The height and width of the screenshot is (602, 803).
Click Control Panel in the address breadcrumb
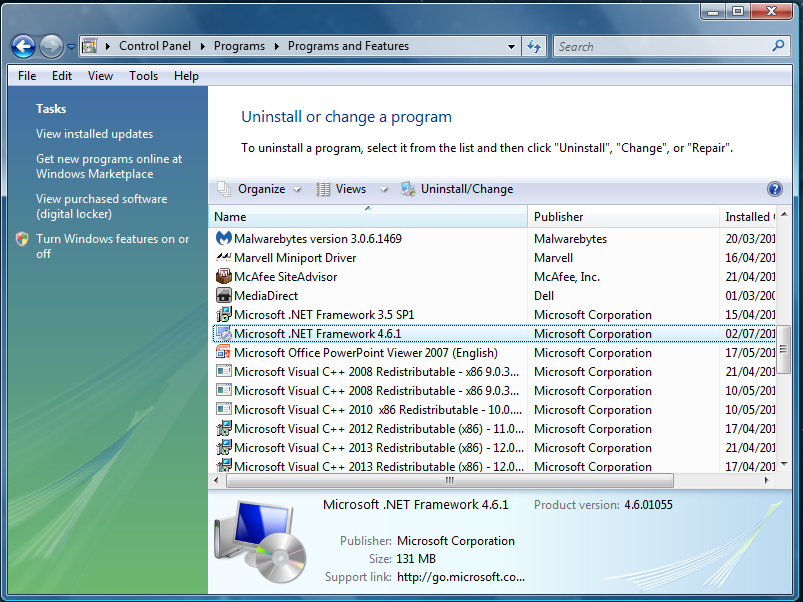point(155,46)
